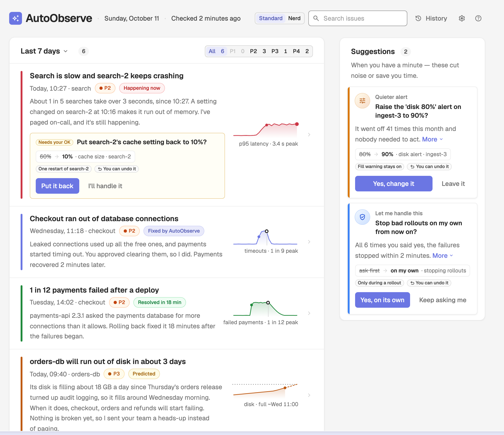This screenshot has height=435, width=504.
Task: Click the Put it back button
Action: coord(58,186)
